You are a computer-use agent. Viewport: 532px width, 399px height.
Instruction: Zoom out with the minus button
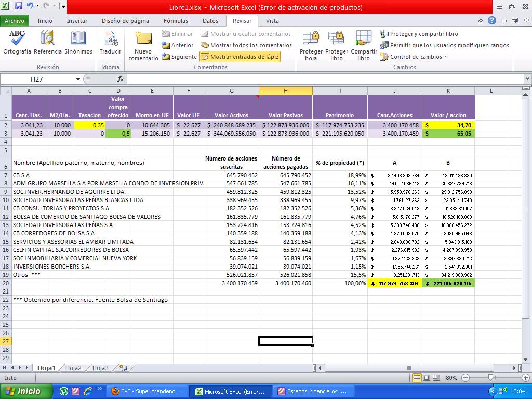466,378
